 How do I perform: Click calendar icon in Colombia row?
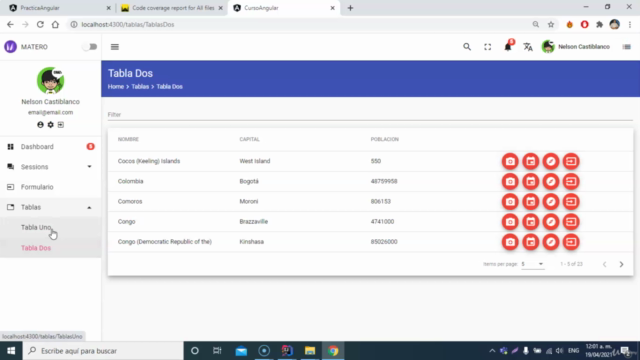point(531,181)
